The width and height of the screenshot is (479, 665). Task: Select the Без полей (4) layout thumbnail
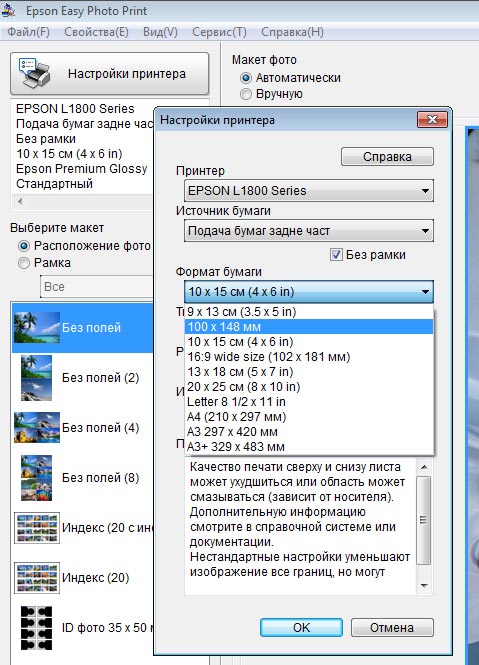pyautogui.click(x=37, y=428)
